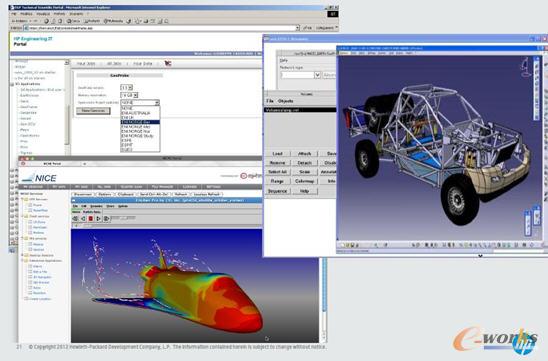
Task: Open the Reduce type dropdown arrow
Action: coord(317,75)
